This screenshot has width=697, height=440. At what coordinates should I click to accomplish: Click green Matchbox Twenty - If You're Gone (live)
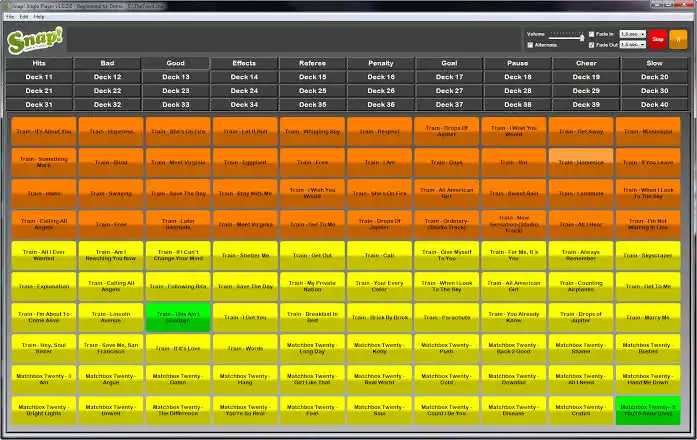pos(648,410)
